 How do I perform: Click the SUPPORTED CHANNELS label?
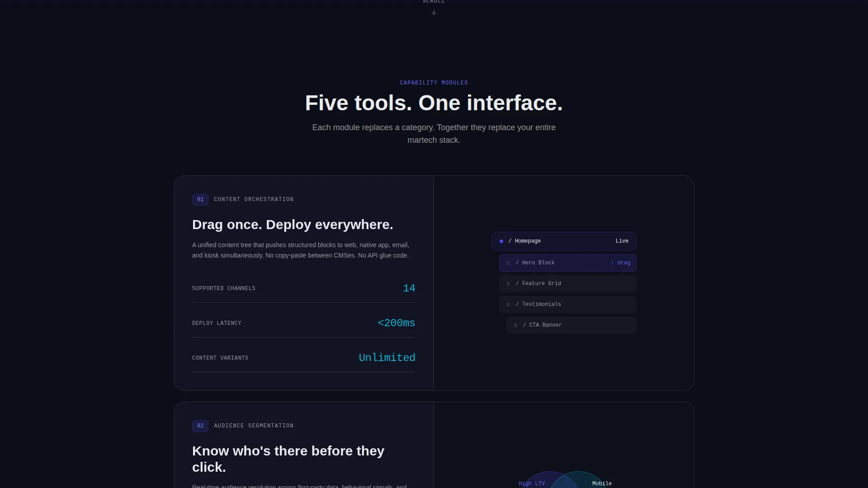224,288
